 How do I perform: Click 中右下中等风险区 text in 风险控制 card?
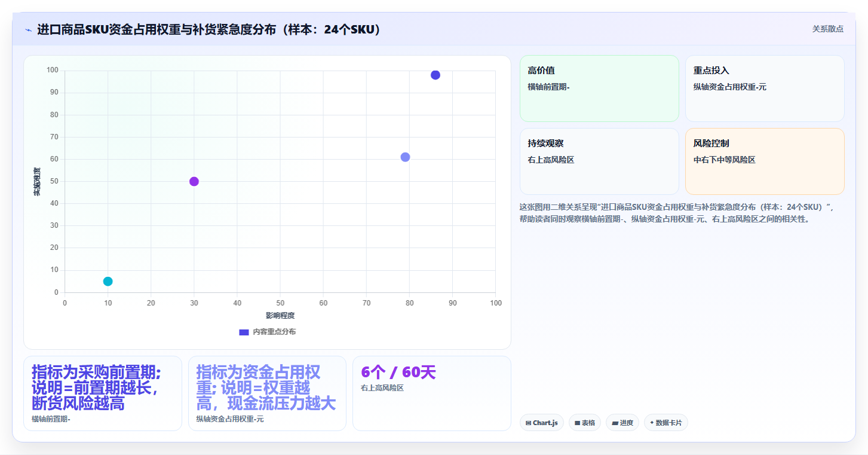click(725, 160)
